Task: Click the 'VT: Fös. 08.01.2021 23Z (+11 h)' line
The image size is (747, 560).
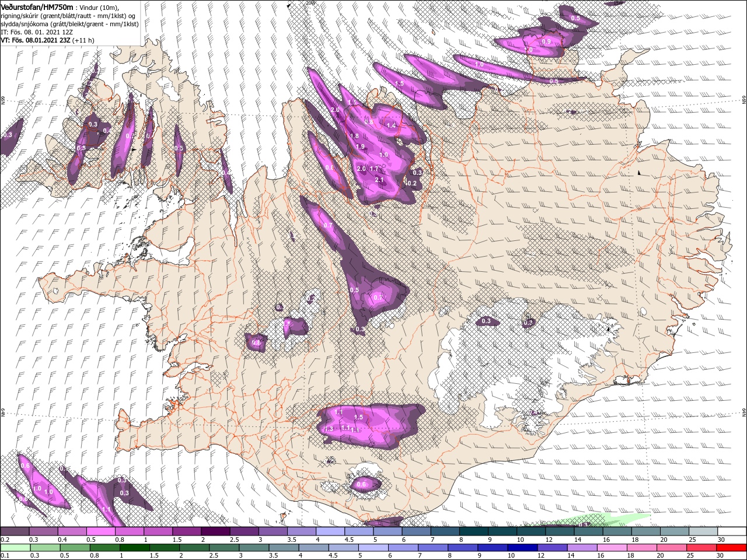Action: tap(47, 40)
